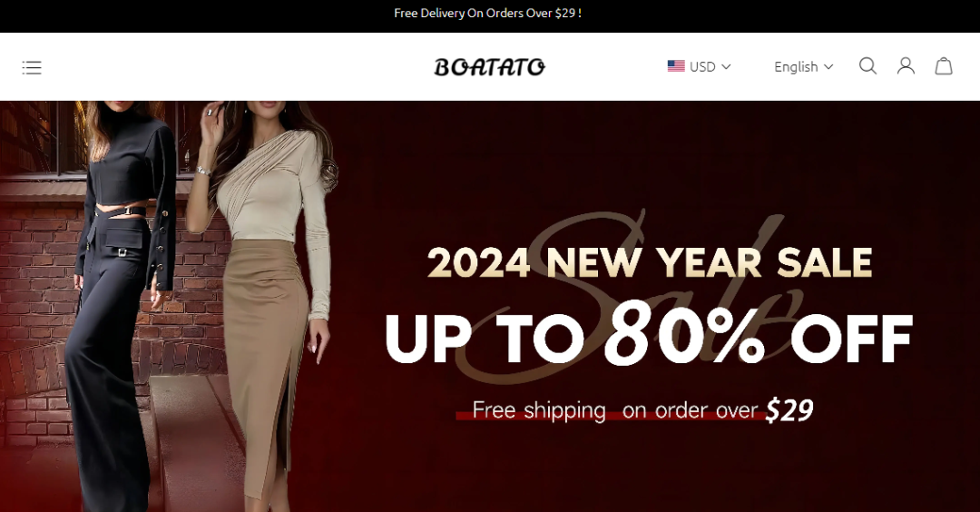This screenshot has width=980, height=512.
Task: Open the English language dropdown
Action: pos(803,66)
